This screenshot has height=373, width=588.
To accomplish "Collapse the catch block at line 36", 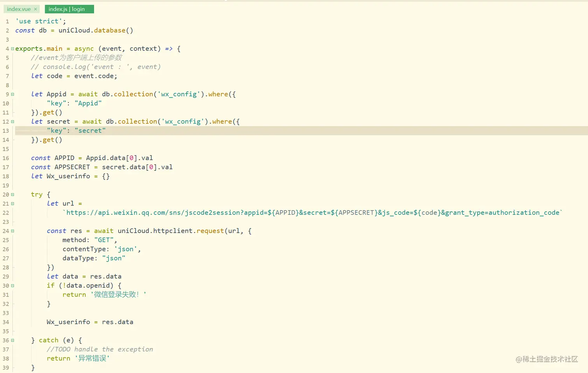I will (x=12, y=340).
